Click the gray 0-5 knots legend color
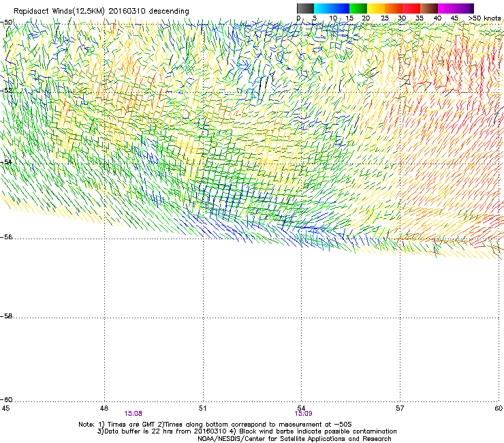The image size is (504, 443). [305, 8]
